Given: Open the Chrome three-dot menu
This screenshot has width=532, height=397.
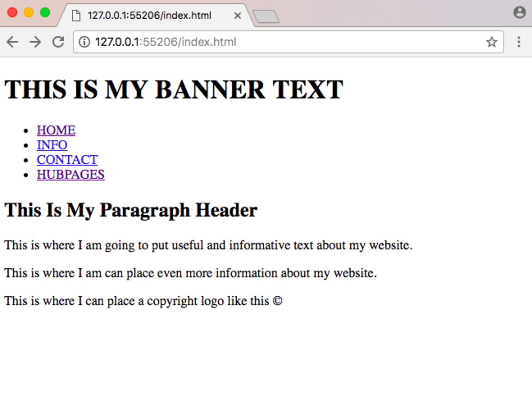Looking at the screenshot, I should pos(519,42).
